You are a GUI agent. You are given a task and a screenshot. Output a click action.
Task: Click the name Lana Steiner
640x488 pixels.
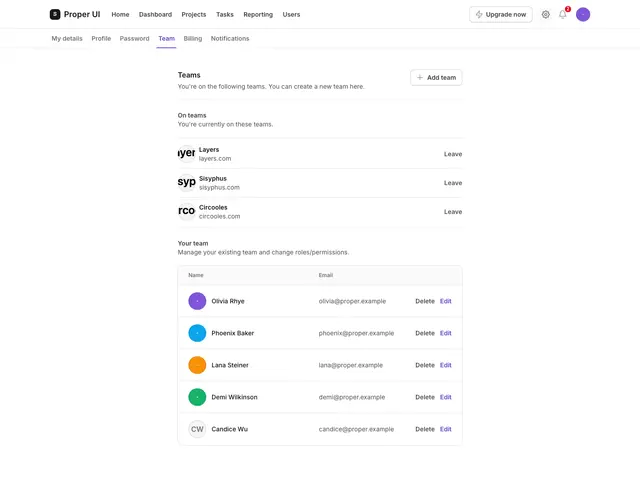(x=230, y=365)
